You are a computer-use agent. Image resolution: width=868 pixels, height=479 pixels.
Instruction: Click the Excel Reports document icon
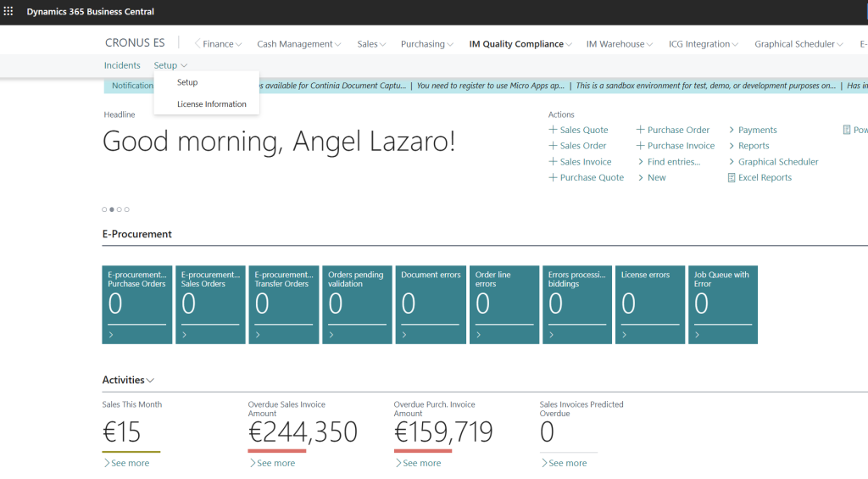(x=732, y=178)
